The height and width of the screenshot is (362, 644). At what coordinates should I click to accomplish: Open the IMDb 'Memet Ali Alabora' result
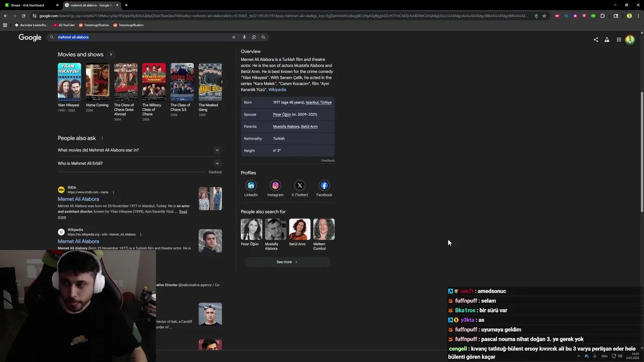pos(78,199)
